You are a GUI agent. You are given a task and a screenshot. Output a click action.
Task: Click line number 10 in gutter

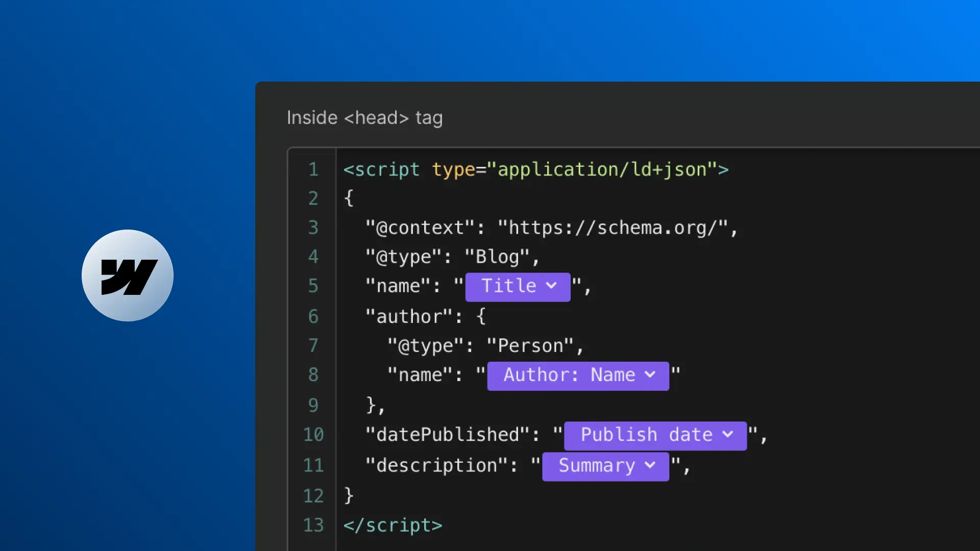point(313,435)
